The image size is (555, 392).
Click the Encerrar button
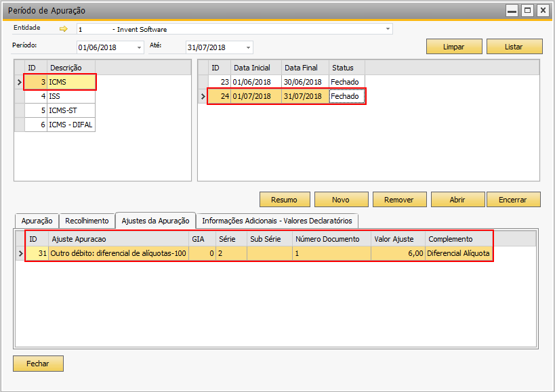pyautogui.click(x=513, y=200)
